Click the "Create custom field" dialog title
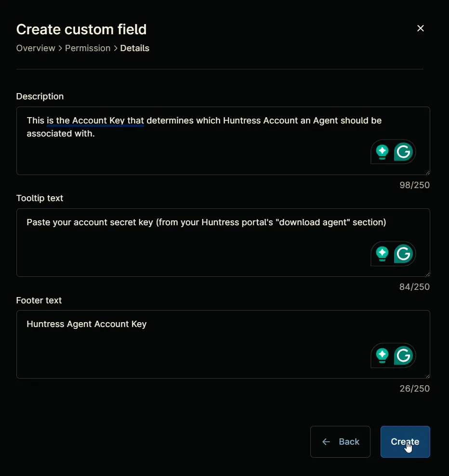Screen dimensions: 449x476 [81, 29]
